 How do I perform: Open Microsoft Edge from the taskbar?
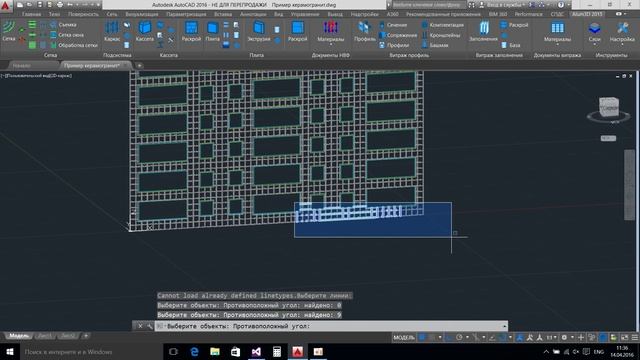pyautogui.click(x=194, y=351)
